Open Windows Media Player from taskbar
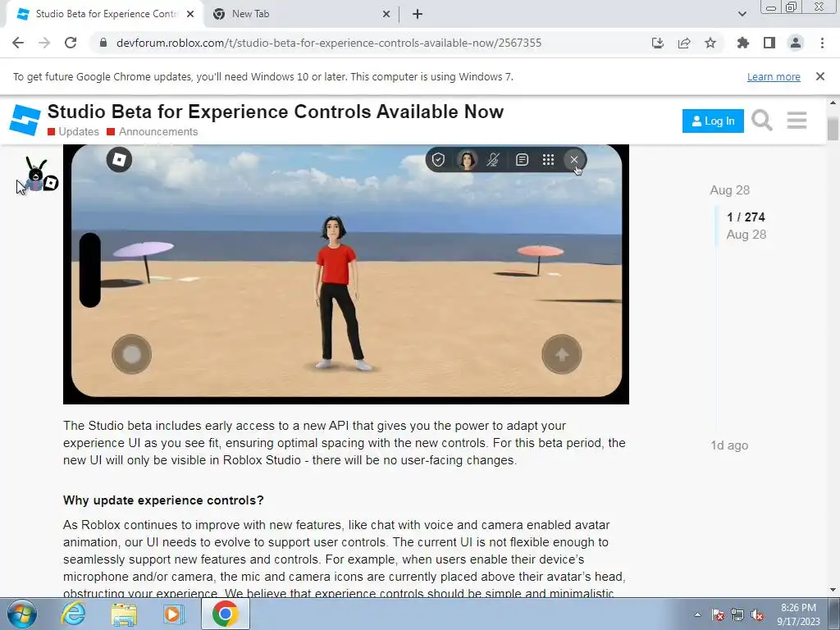This screenshot has height=630, width=840. [173, 614]
